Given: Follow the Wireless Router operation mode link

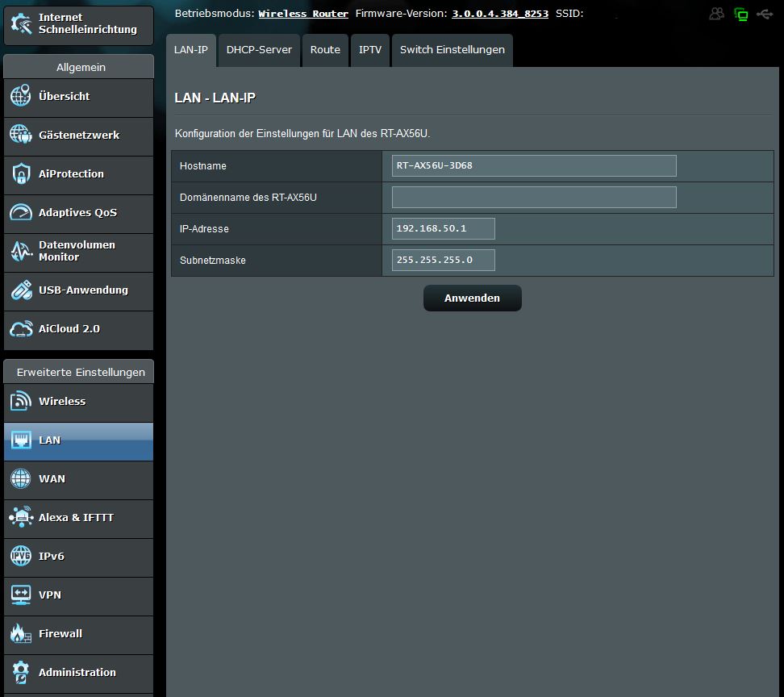Looking at the screenshot, I should pyautogui.click(x=303, y=14).
